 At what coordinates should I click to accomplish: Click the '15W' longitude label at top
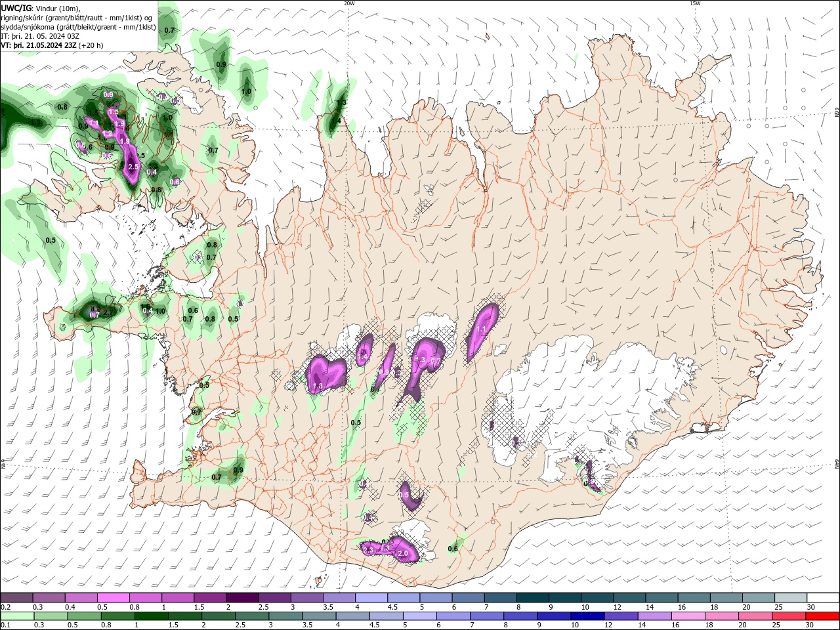click(695, 3)
